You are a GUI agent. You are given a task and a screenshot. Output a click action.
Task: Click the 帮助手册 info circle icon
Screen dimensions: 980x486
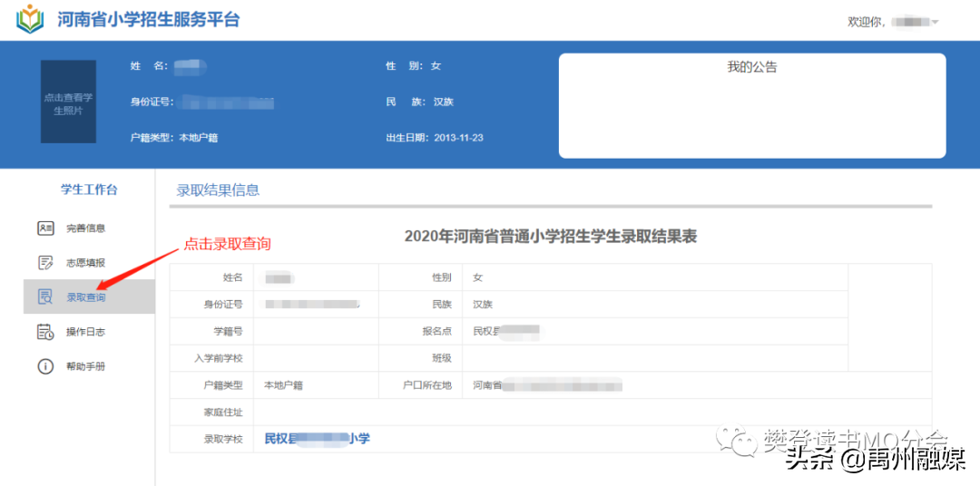tap(45, 366)
